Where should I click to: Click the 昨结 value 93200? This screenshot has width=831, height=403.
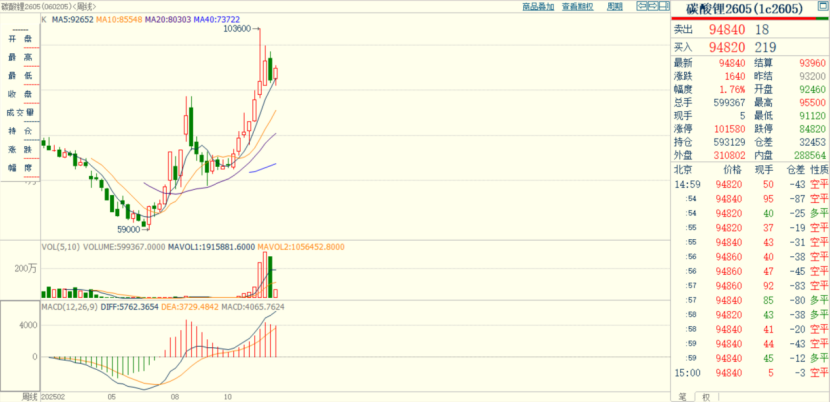(812, 76)
